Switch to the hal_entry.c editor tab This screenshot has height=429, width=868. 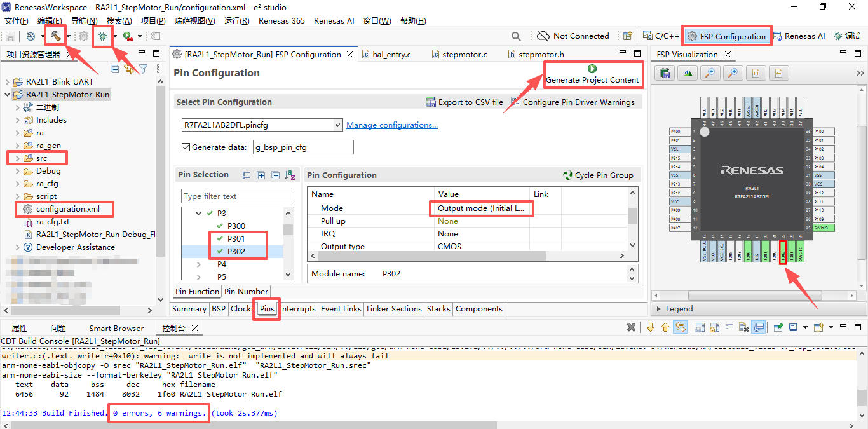tap(386, 55)
